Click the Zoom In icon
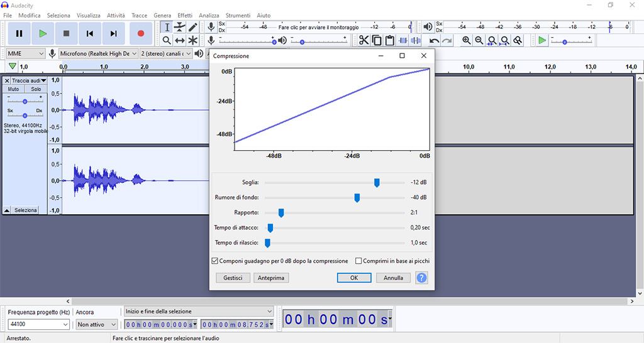 pyautogui.click(x=466, y=40)
